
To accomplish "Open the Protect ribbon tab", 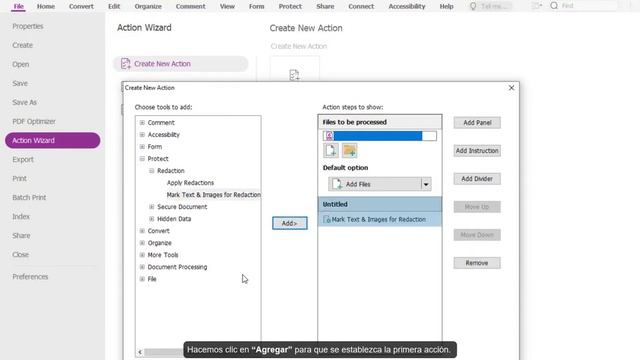I will pos(290,6).
